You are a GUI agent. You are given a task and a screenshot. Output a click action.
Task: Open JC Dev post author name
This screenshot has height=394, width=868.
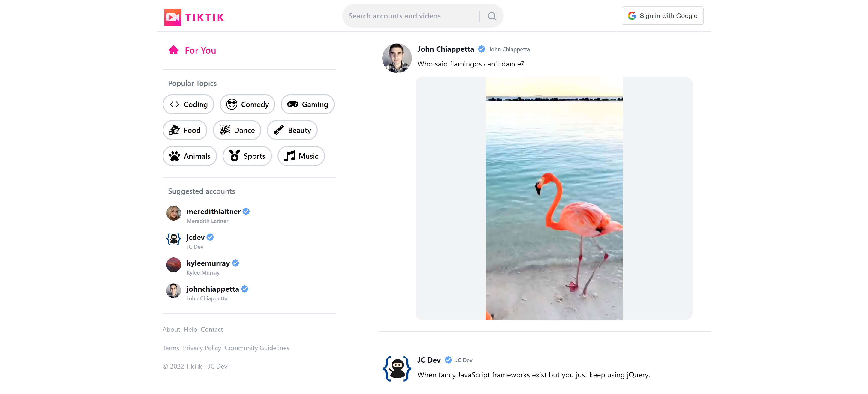pyautogui.click(x=429, y=360)
